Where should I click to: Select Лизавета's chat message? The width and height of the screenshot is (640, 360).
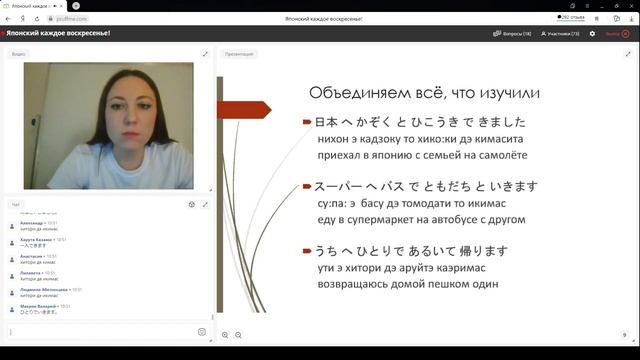click(x=39, y=279)
